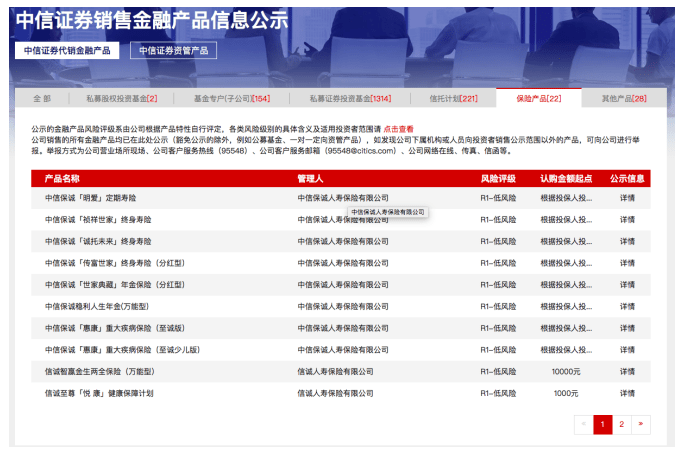Image resolution: width=681 pixels, height=461 pixels.
Task: Switch to 中信证券资管产品 section
Action: coord(173,50)
